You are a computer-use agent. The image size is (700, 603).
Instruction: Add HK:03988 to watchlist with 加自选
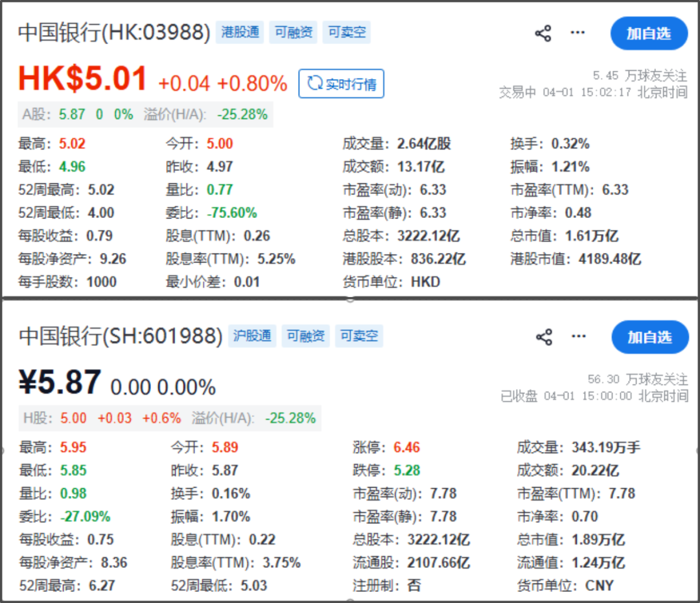(x=649, y=34)
